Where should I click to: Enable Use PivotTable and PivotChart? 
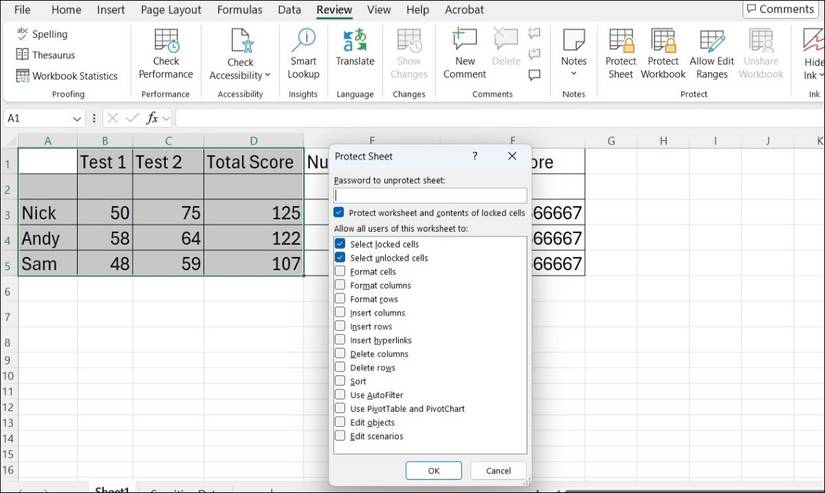click(340, 408)
